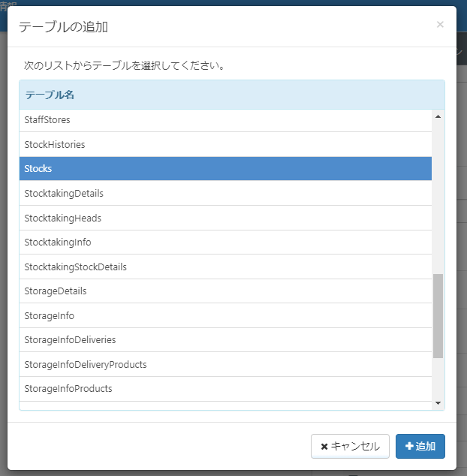Click the highlighted Stocks row
The width and height of the screenshot is (467, 476).
coord(225,169)
